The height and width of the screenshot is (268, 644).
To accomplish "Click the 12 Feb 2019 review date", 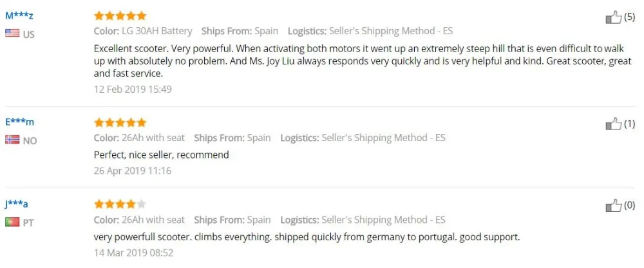I will click(133, 89).
